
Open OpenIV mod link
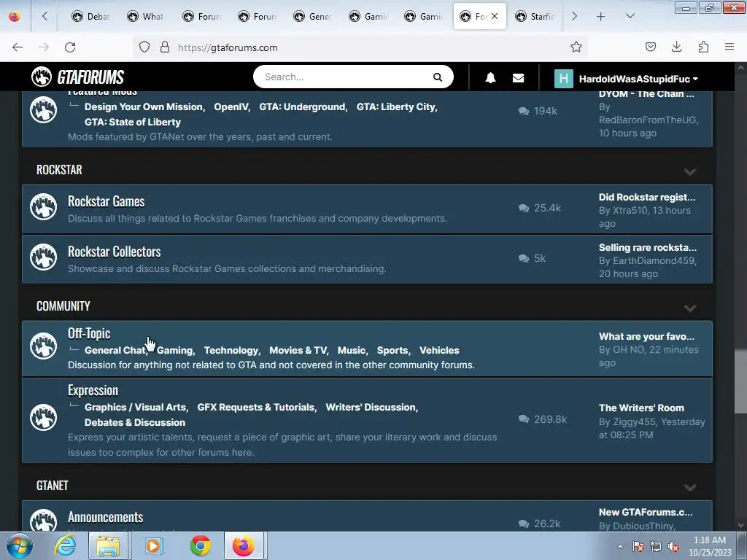231,106
